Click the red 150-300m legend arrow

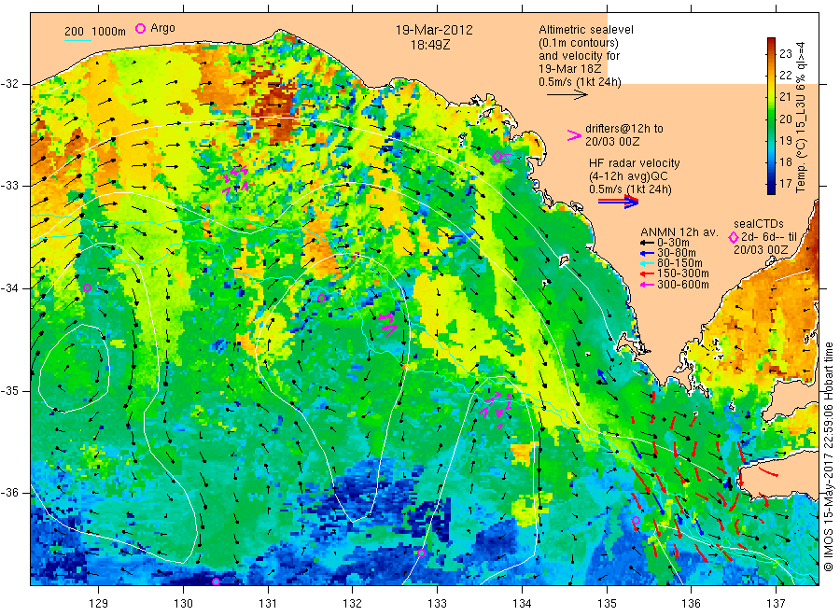tap(649, 273)
